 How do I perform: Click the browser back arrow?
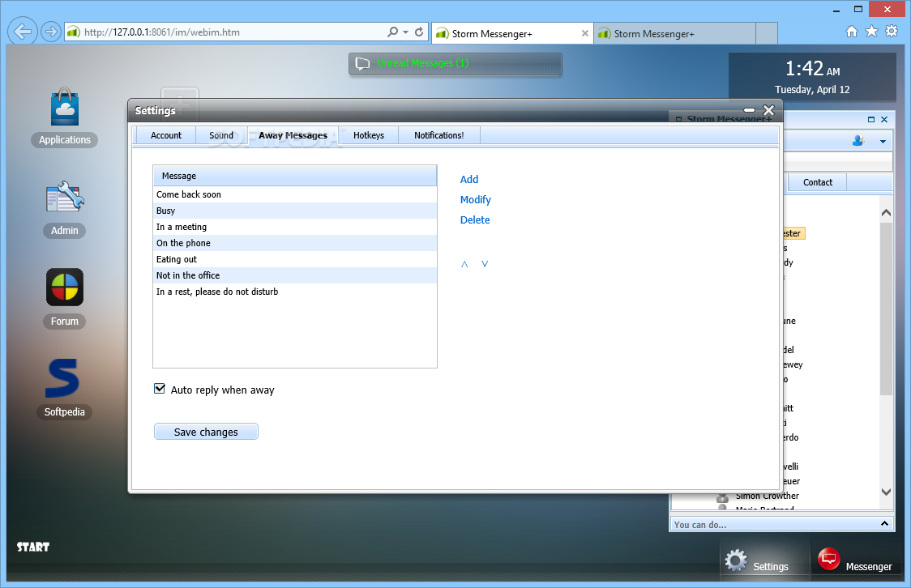[x=23, y=32]
